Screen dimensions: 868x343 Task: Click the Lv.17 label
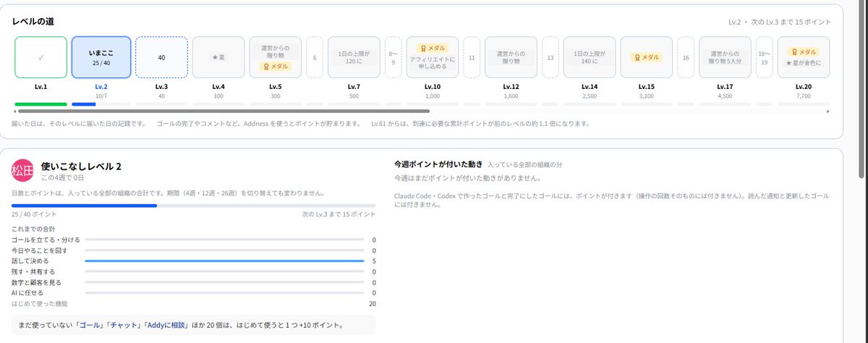[x=725, y=86]
